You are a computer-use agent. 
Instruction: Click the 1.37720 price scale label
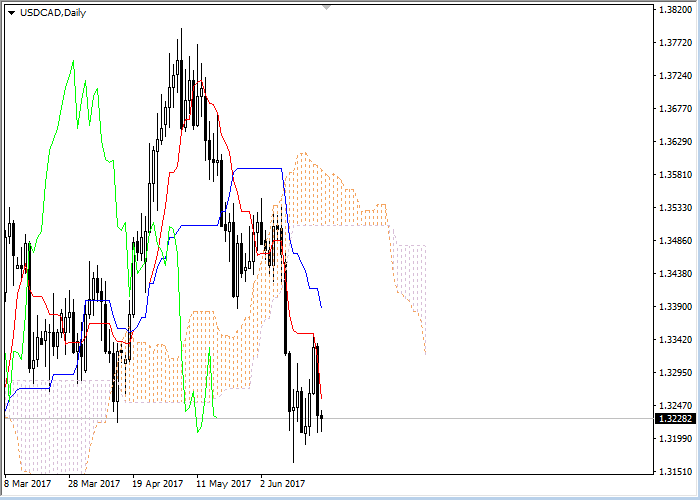(675, 42)
